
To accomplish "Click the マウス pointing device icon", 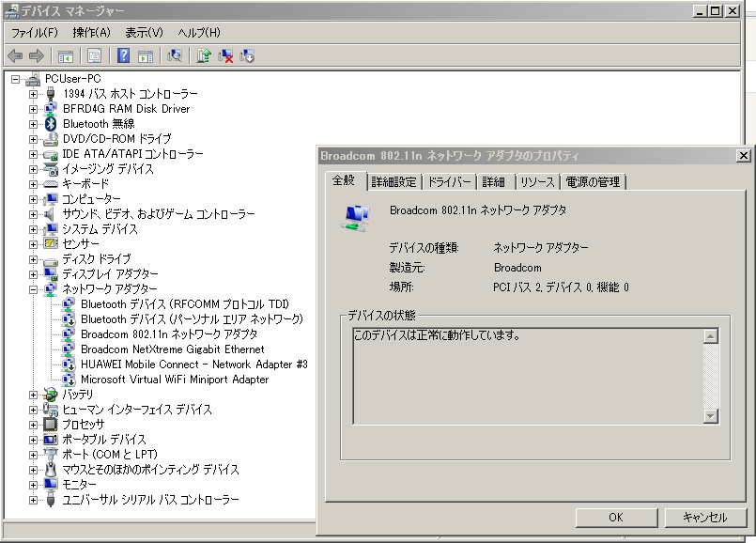I will [x=51, y=469].
